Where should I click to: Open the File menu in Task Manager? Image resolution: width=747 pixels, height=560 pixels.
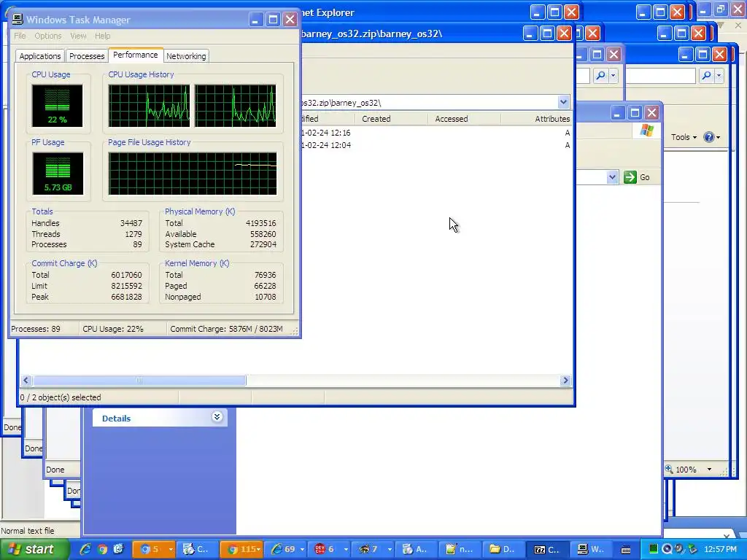[x=20, y=36]
